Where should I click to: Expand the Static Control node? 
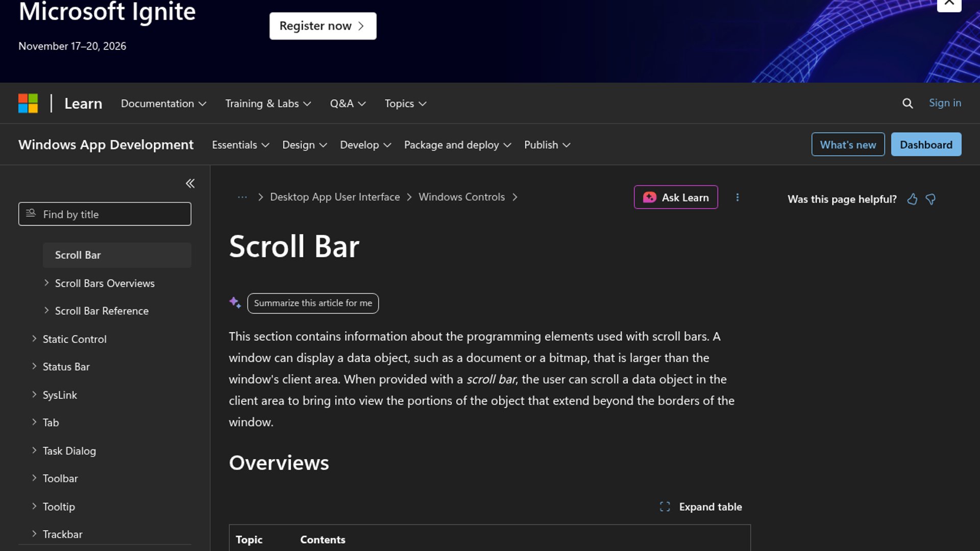(x=34, y=338)
